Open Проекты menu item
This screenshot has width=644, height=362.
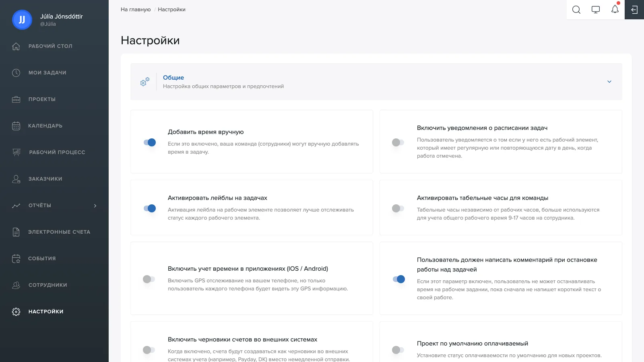(x=42, y=99)
